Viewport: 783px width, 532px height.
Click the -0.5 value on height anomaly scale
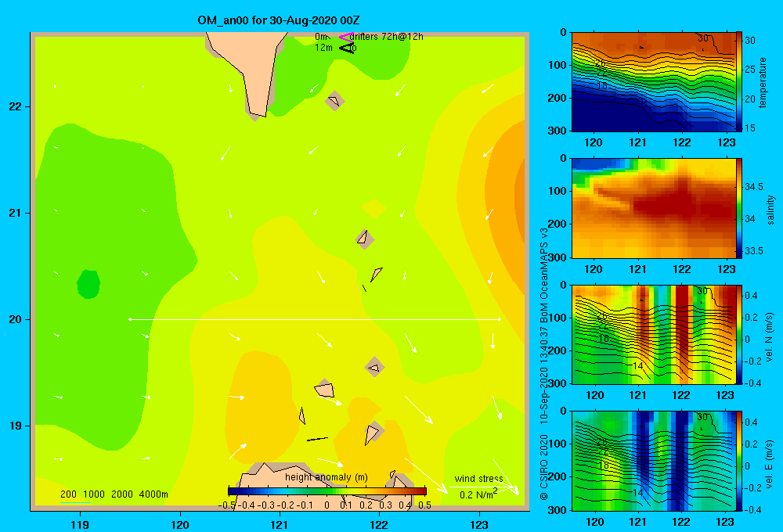pos(227,505)
